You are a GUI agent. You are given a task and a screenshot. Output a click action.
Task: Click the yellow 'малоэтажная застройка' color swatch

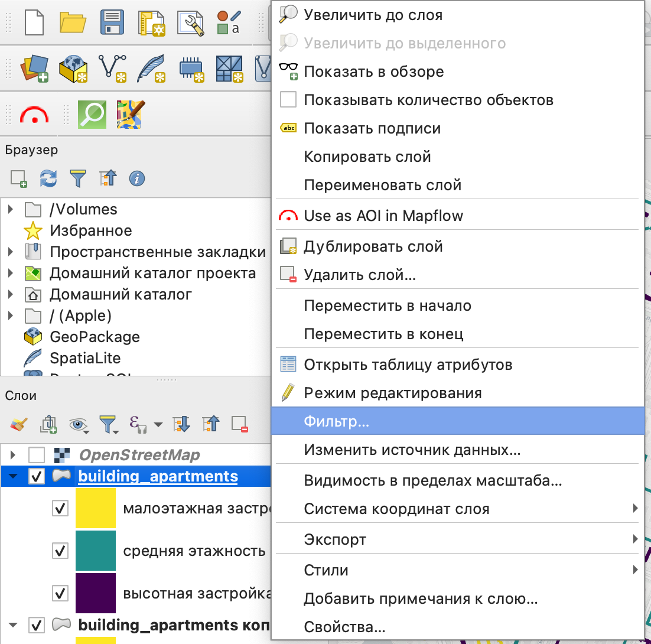96,508
